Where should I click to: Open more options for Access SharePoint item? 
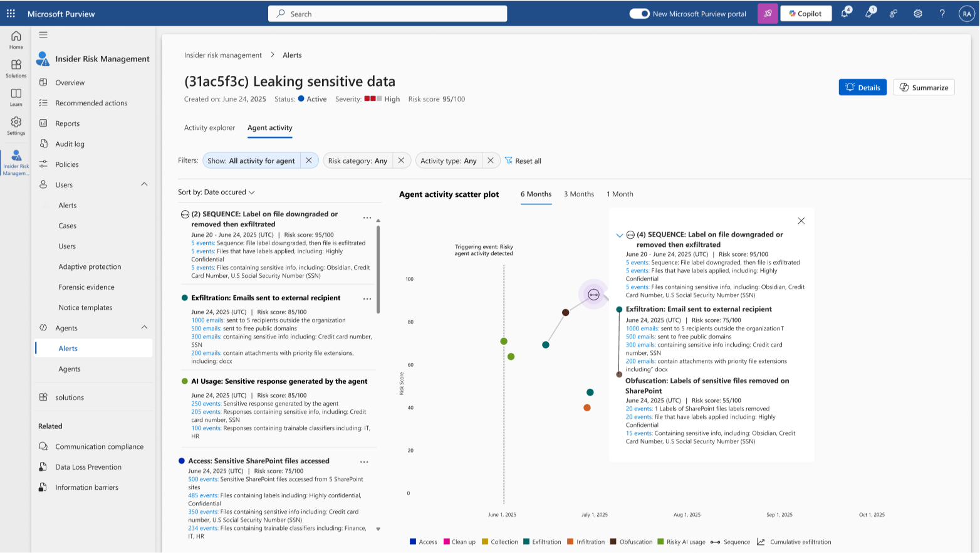click(364, 462)
